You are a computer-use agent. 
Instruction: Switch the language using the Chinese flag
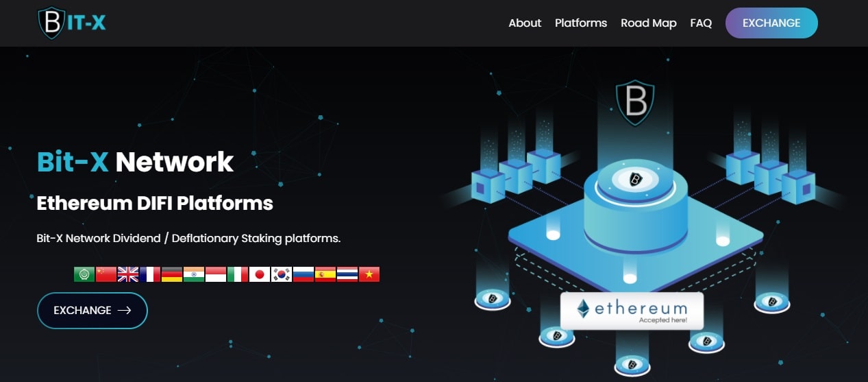106,274
